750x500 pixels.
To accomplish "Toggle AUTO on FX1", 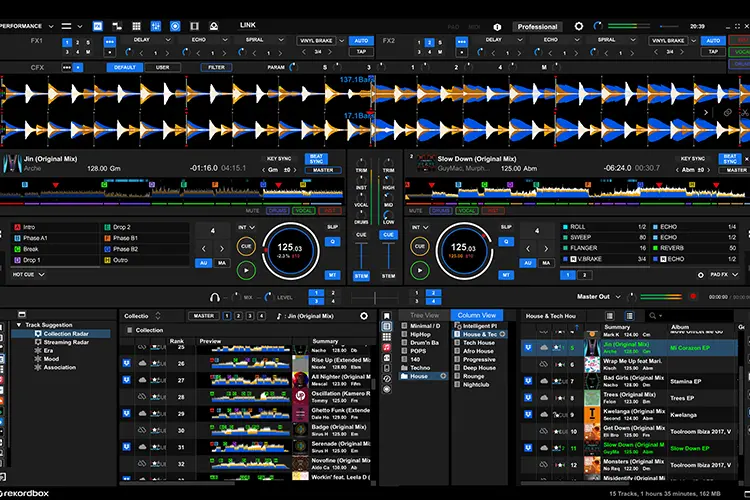I will click(x=361, y=41).
